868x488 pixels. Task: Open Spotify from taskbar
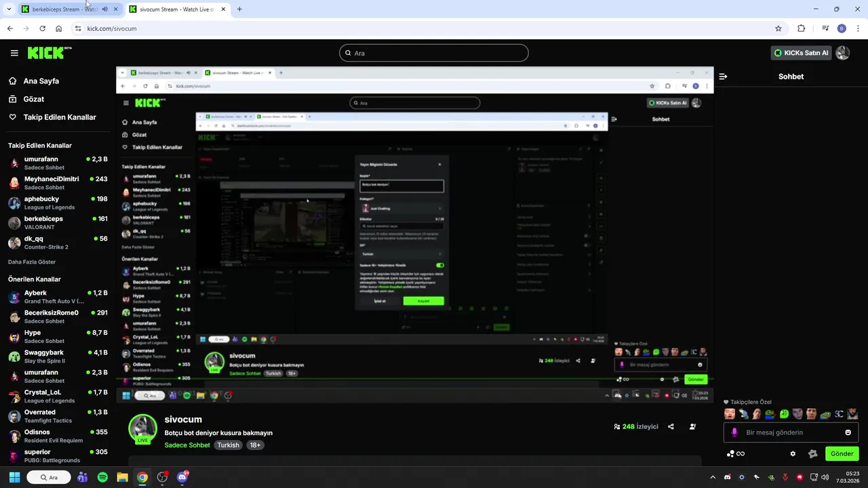coord(102,477)
